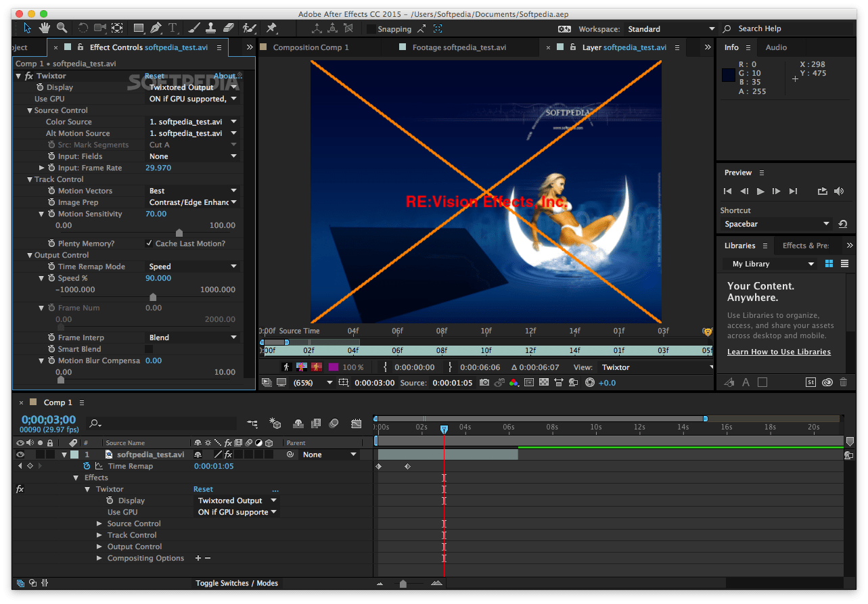Image resolution: width=868 pixels, height=604 pixels.
Task: Select the Horizontal Type tool
Action: tap(173, 28)
